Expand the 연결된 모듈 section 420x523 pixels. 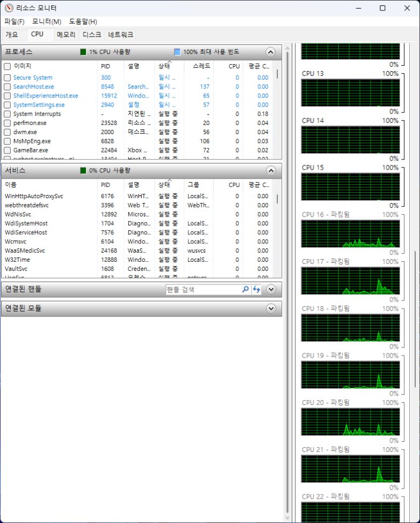click(x=271, y=309)
